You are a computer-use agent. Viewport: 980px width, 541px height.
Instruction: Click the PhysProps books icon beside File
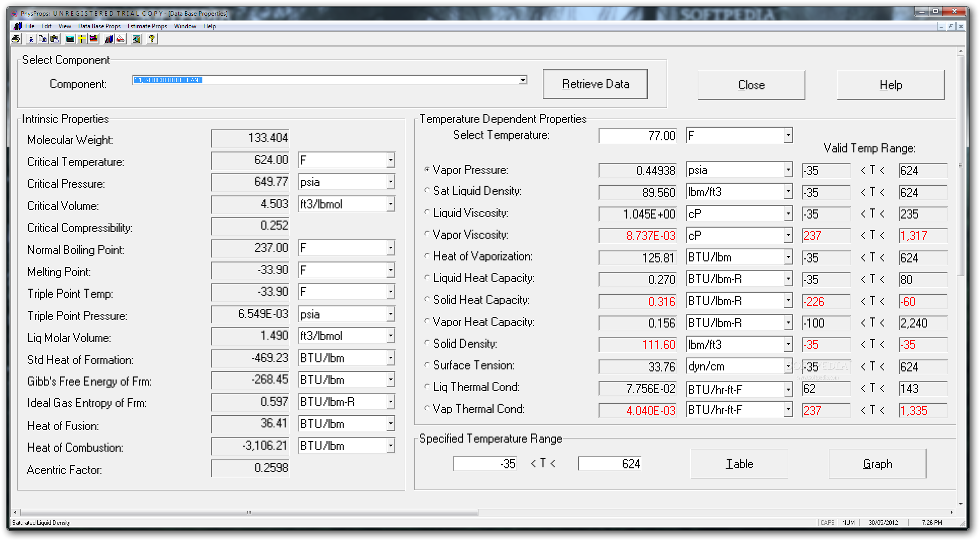[x=18, y=26]
